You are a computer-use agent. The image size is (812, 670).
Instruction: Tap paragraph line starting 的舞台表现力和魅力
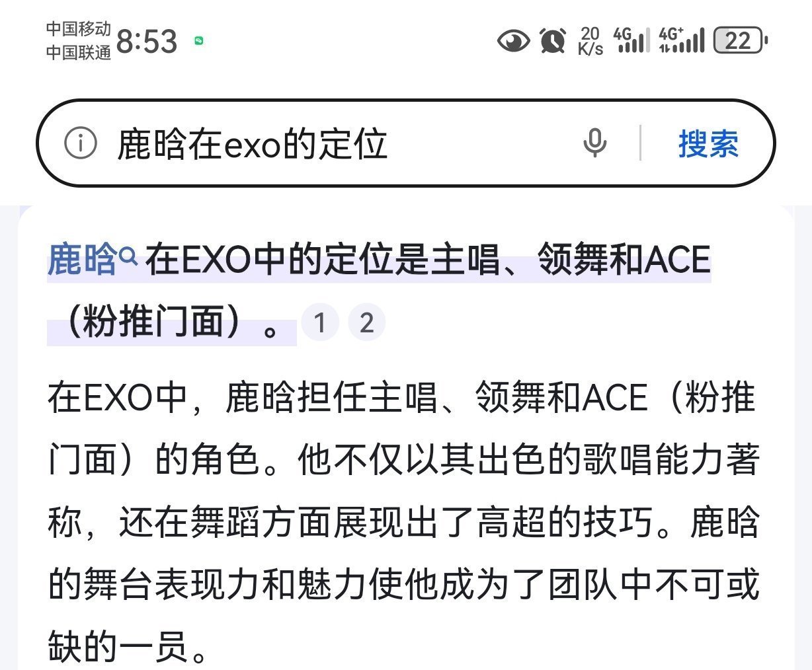pos(403,585)
